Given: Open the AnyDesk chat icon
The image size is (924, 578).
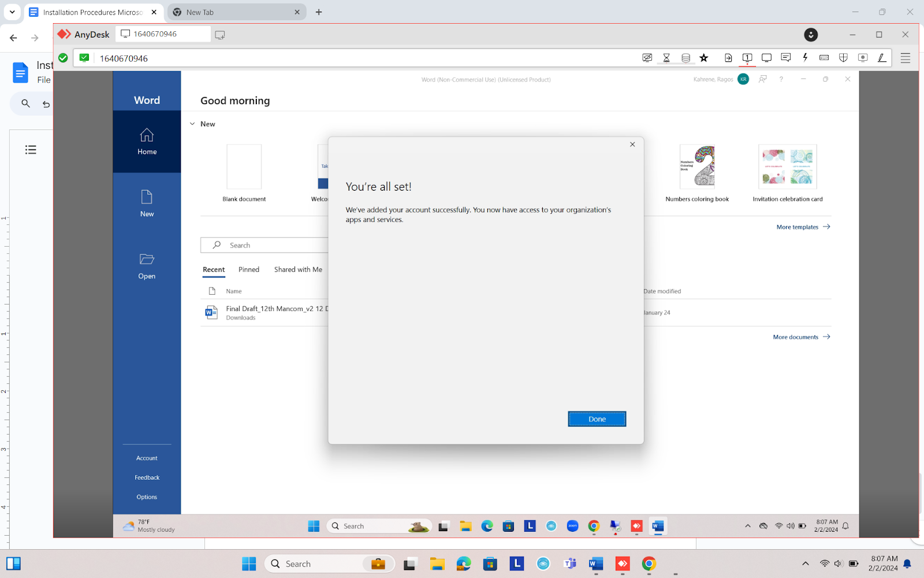Looking at the screenshot, I should [x=785, y=58].
